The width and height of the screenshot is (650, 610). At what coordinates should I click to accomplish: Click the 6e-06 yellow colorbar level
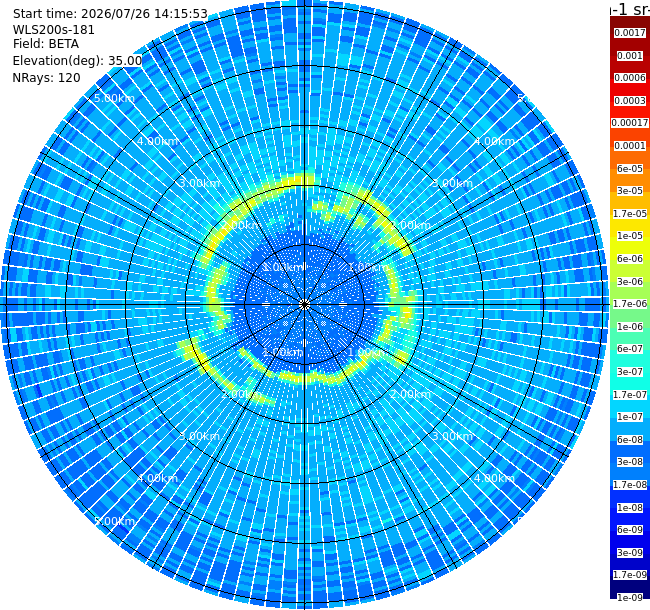(630, 259)
